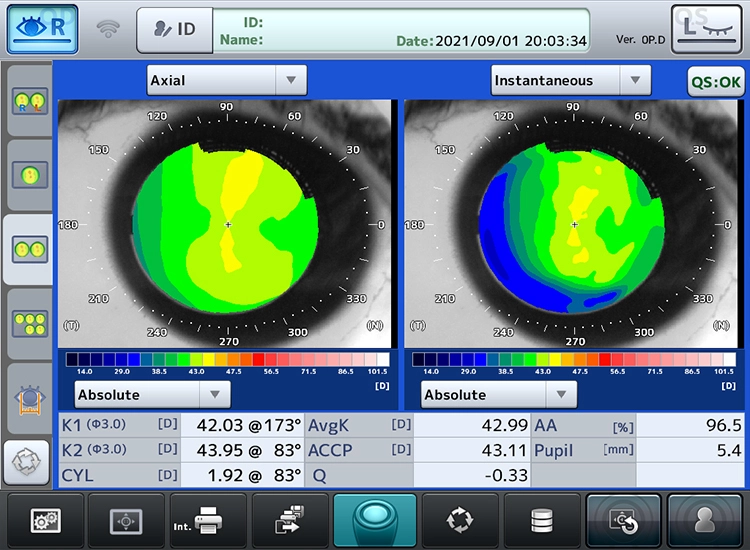
Task: Expand the left Absolute scale dropdown
Action: pyautogui.click(x=153, y=394)
